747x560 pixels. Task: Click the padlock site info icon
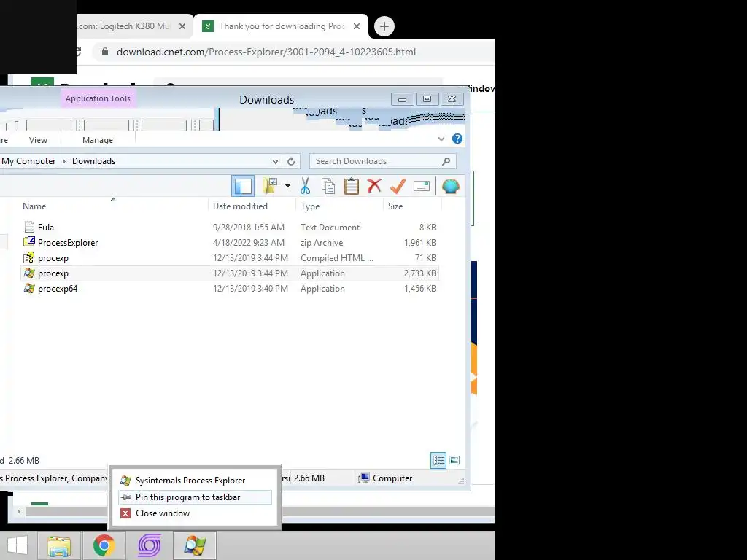[x=105, y=52]
